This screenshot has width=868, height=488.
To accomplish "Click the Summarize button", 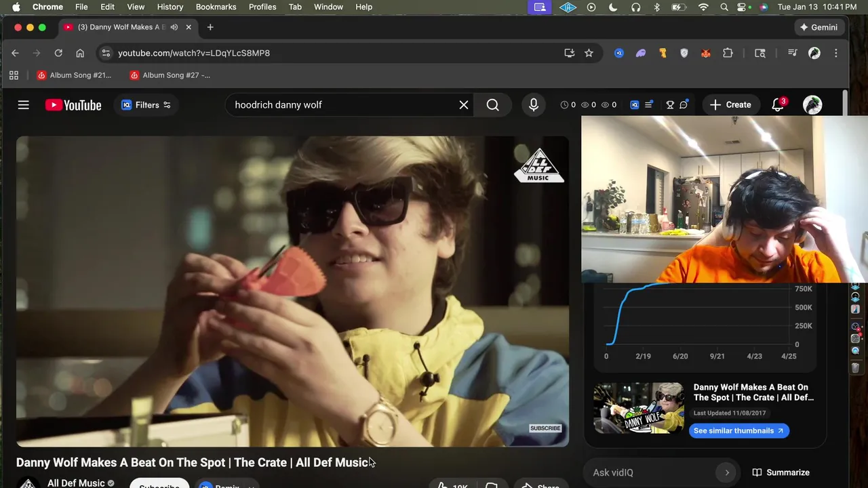I will (x=781, y=472).
